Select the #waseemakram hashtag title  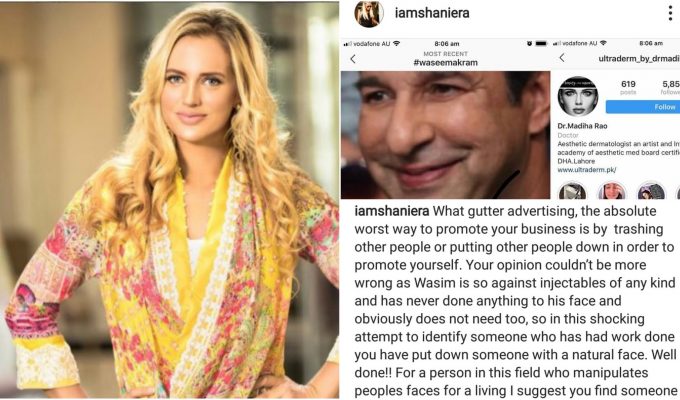click(445, 62)
